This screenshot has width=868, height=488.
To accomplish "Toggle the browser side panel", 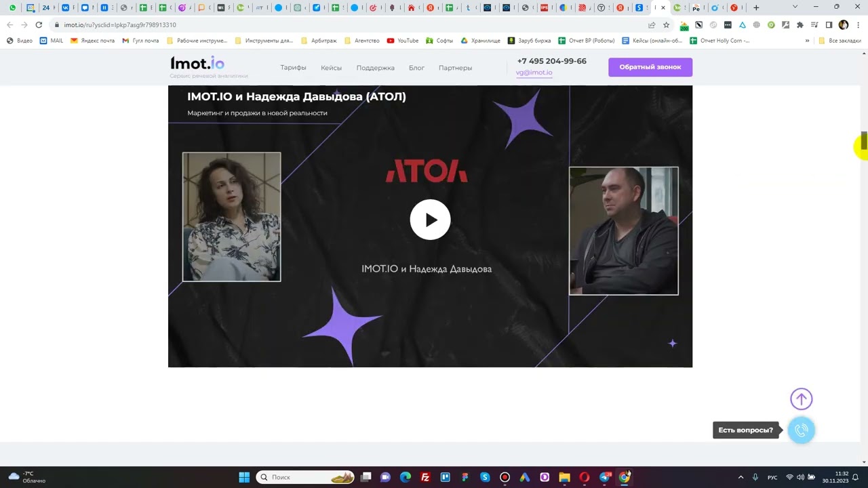I will pos(829,25).
